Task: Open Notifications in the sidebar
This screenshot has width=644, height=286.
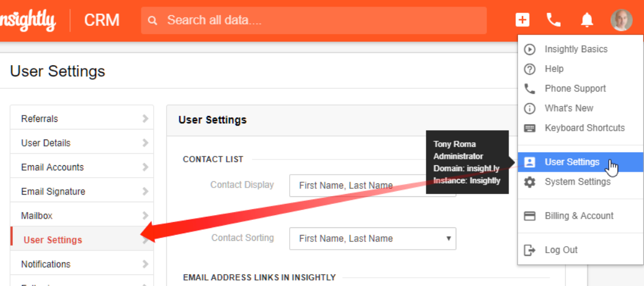Action: point(82,264)
